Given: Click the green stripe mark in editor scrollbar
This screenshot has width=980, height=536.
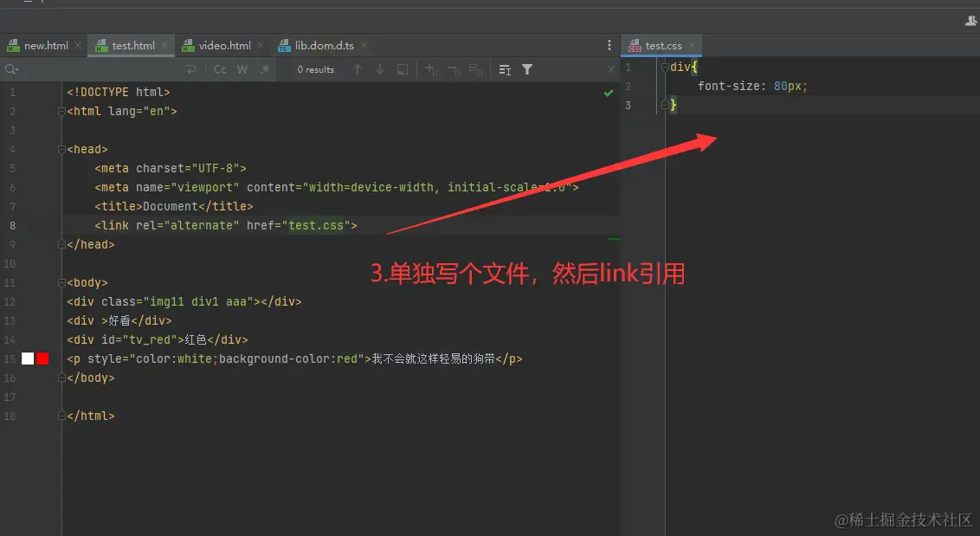Looking at the screenshot, I should 614,239.
